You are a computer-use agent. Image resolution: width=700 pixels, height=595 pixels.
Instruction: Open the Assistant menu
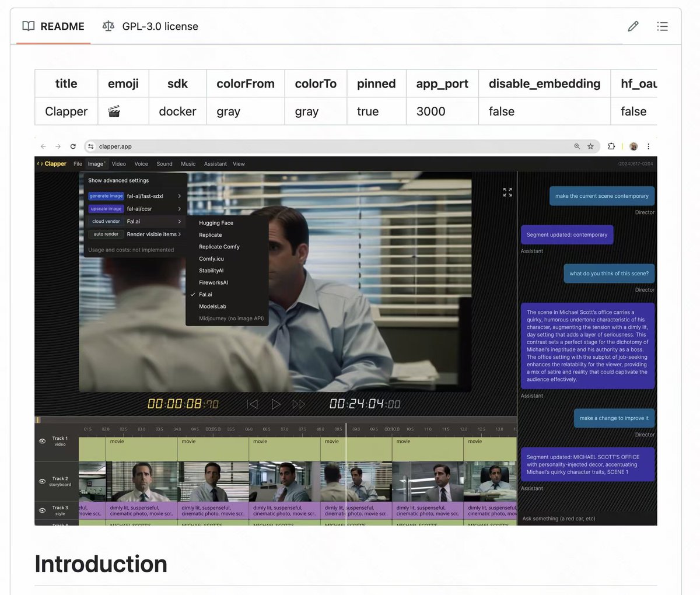[x=215, y=164]
